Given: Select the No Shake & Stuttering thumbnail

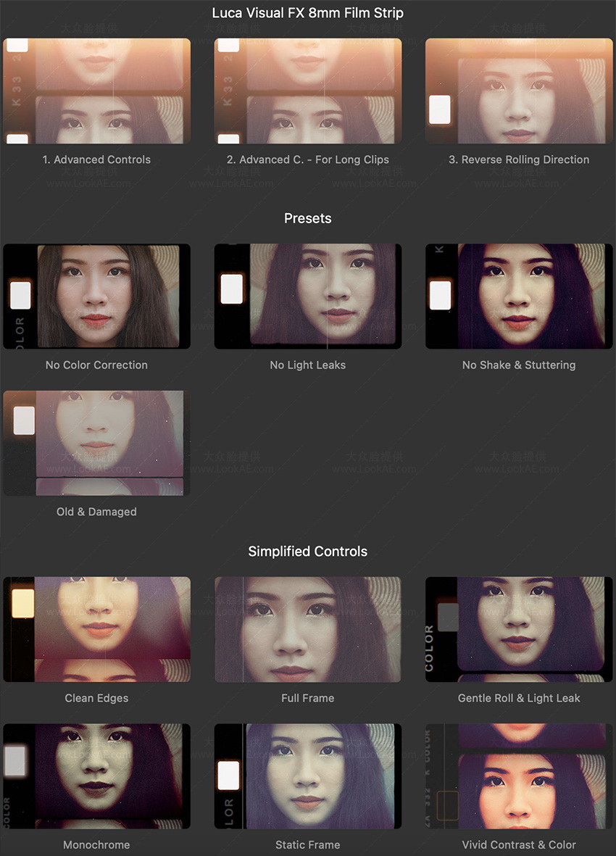Looking at the screenshot, I should pos(519,296).
